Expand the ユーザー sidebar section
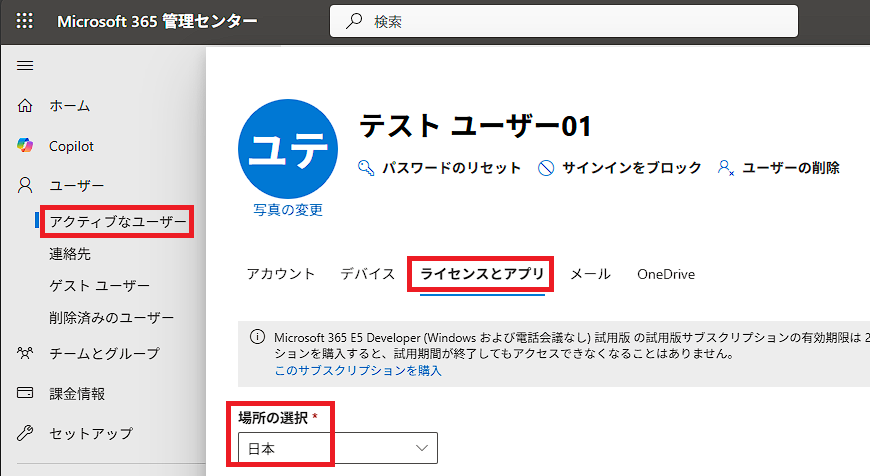Image resolution: width=870 pixels, height=476 pixels. pyautogui.click(x=77, y=185)
